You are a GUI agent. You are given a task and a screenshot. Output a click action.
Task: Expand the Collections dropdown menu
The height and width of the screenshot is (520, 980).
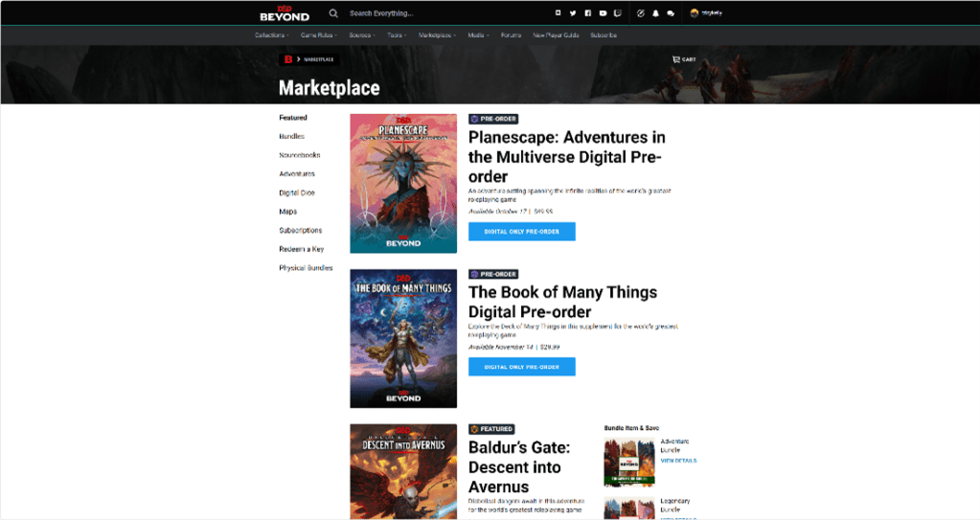coord(271,35)
